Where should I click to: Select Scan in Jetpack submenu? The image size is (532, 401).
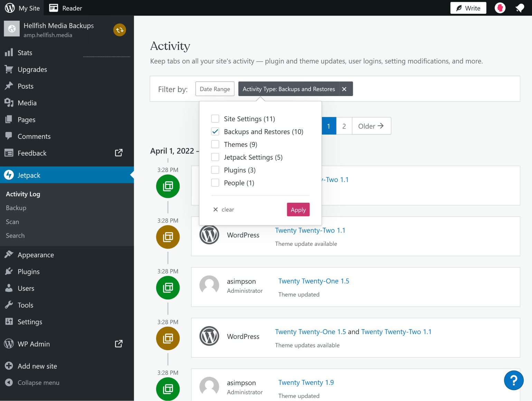point(12,222)
